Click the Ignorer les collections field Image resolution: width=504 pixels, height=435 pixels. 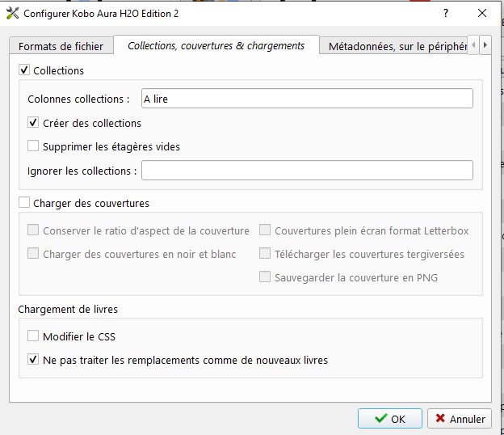(x=307, y=171)
